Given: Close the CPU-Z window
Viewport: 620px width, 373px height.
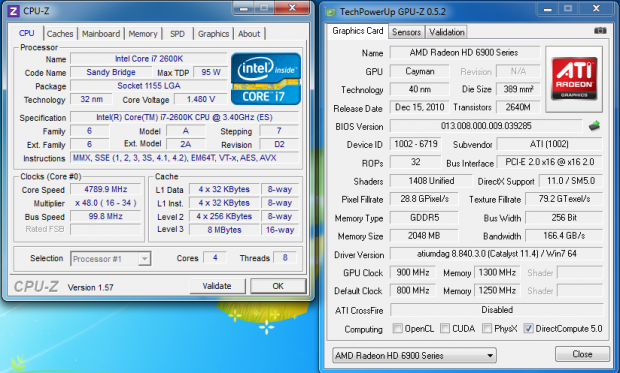Looking at the screenshot, I should point(292,8).
